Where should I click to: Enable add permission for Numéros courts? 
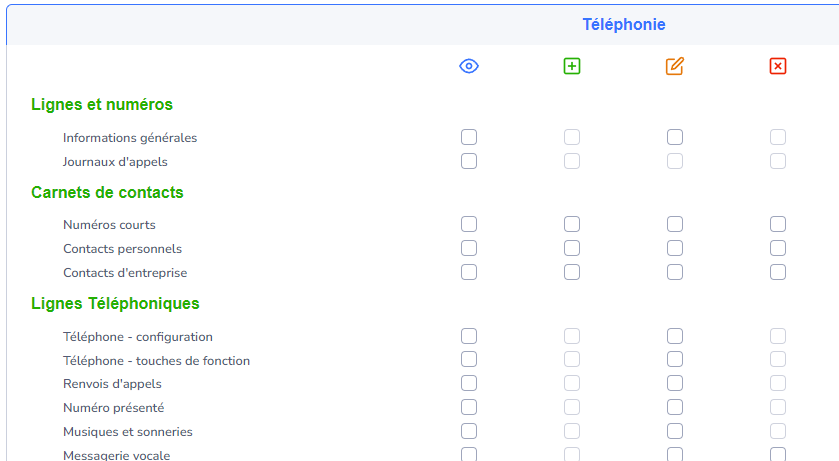pos(572,224)
